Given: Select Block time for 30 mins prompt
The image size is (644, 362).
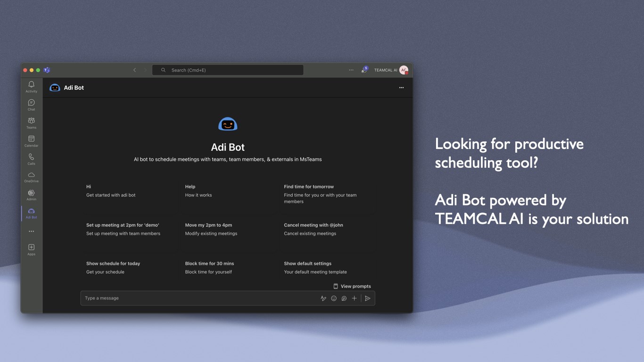Looking at the screenshot, I should click(x=228, y=268).
